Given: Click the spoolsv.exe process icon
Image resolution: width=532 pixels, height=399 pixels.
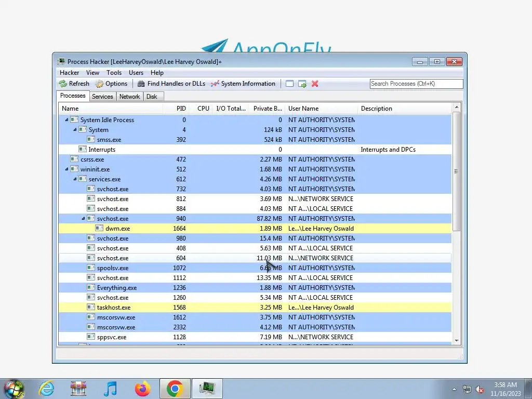Looking at the screenshot, I should (x=91, y=268).
